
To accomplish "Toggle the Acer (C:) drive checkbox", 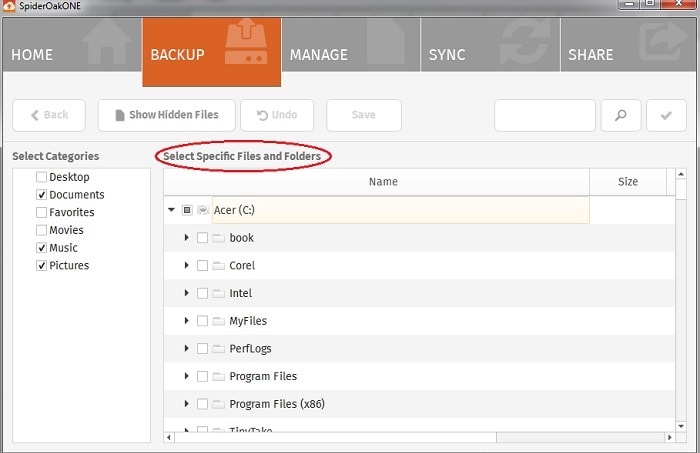I will [x=187, y=210].
